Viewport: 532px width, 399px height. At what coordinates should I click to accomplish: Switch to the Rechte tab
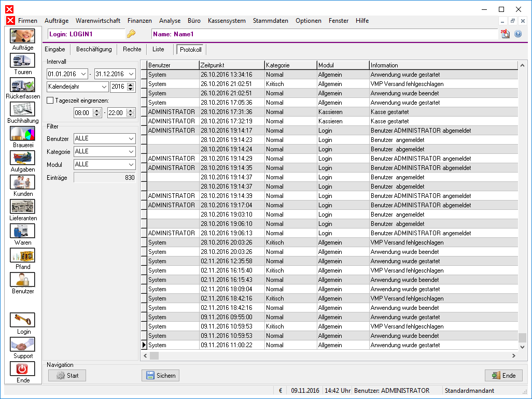(x=132, y=49)
